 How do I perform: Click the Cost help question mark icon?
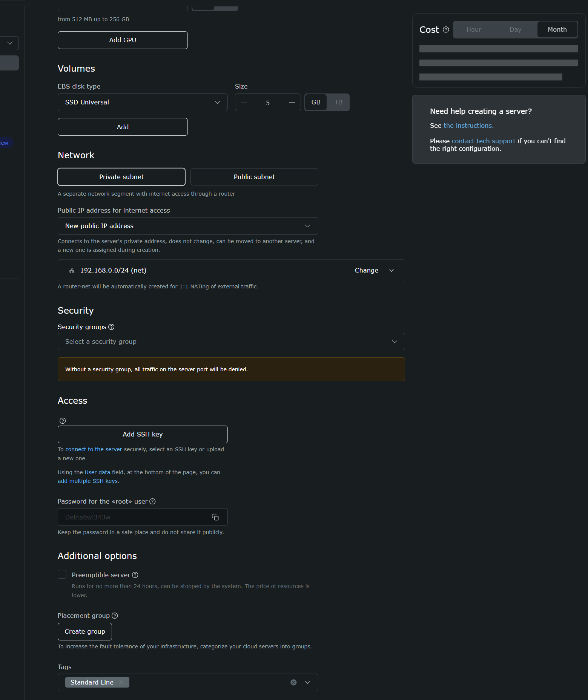446,30
